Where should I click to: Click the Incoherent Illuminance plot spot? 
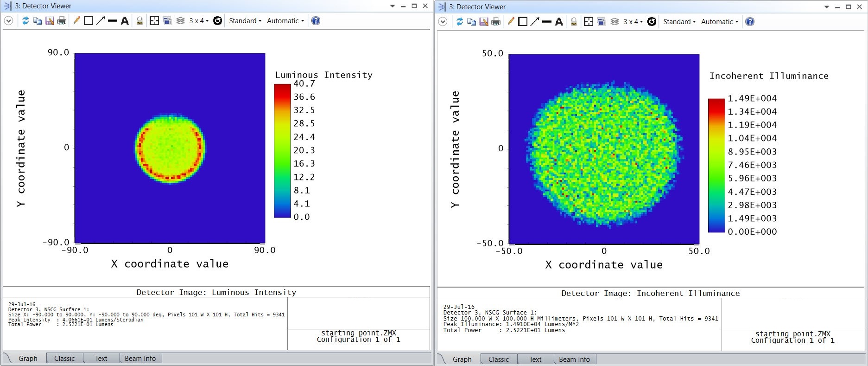point(604,153)
